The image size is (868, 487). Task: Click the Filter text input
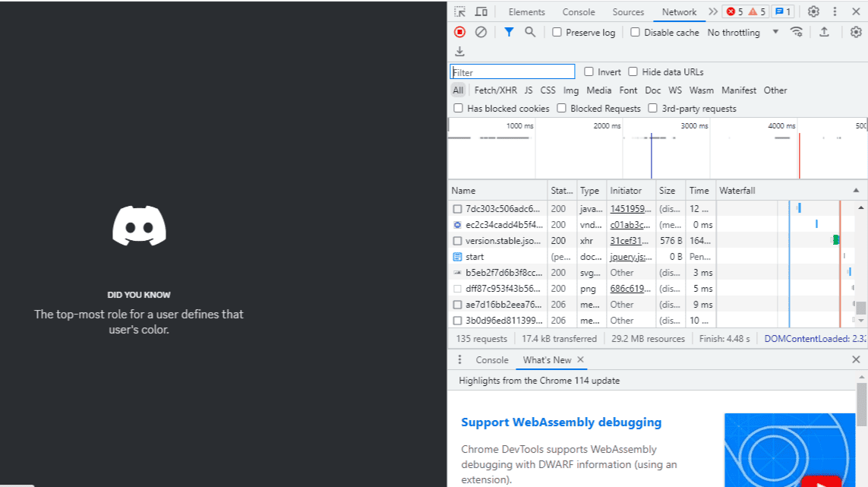pos(512,72)
